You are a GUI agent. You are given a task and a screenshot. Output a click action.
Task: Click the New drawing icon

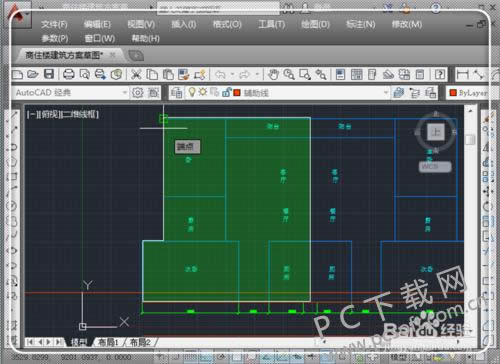pyautogui.click(x=17, y=74)
